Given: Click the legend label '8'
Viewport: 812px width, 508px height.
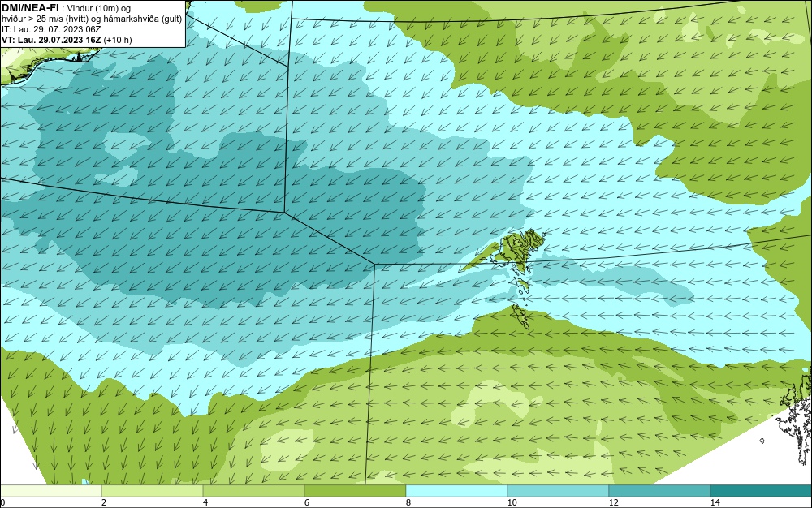Looking at the screenshot, I should tap(408, 502).
